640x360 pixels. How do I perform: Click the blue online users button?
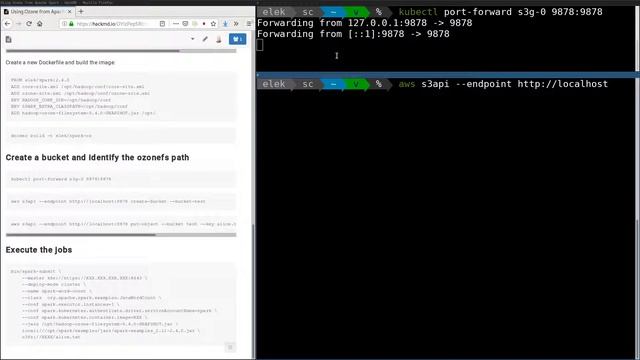[x=238, y=39]
